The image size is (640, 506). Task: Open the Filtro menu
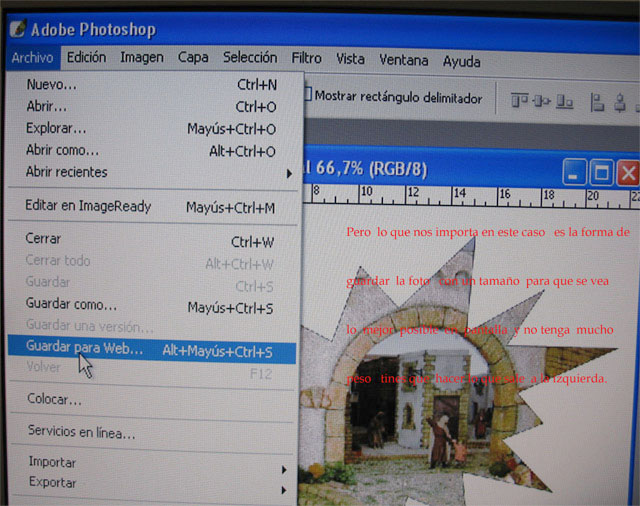point(306,58)
